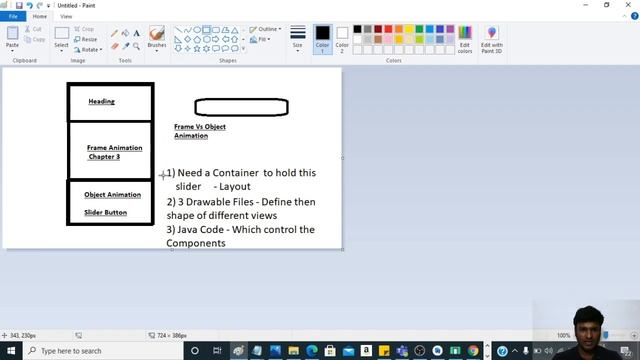
Task: Click the Windows search box
Action: 103,351
